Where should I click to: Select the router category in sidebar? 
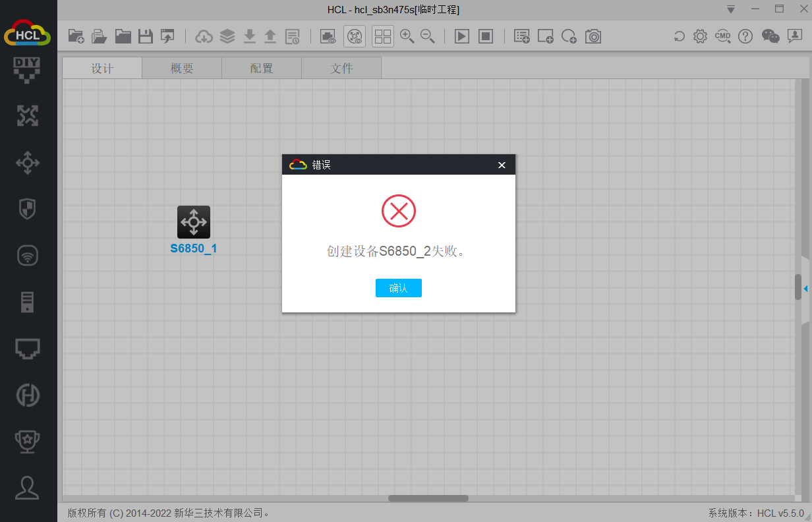coord(27,116)
